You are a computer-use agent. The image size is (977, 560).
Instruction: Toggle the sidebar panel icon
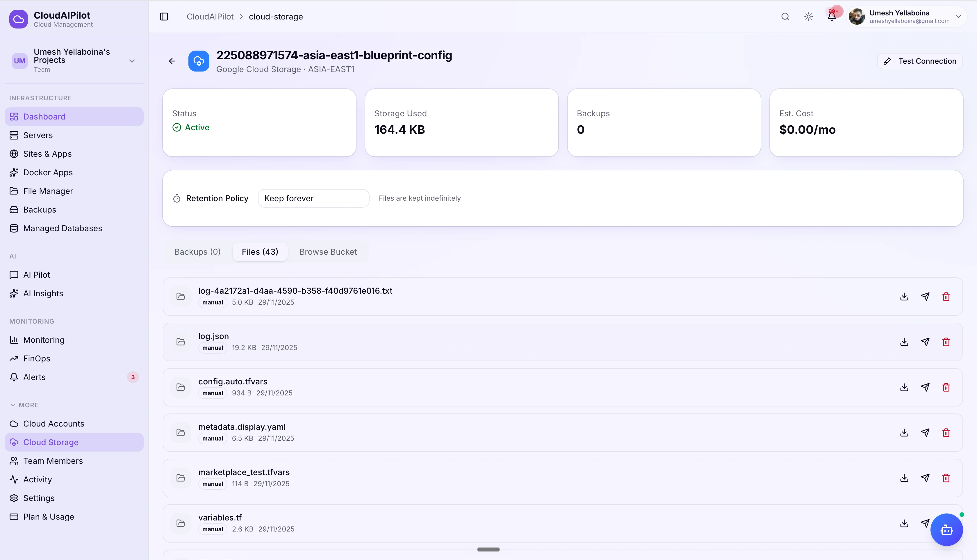164,17
